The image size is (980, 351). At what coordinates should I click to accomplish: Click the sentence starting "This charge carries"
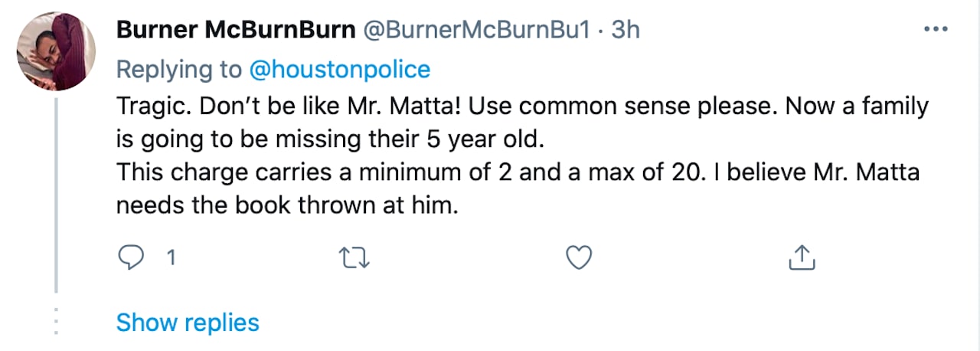[x=518, y=174]
